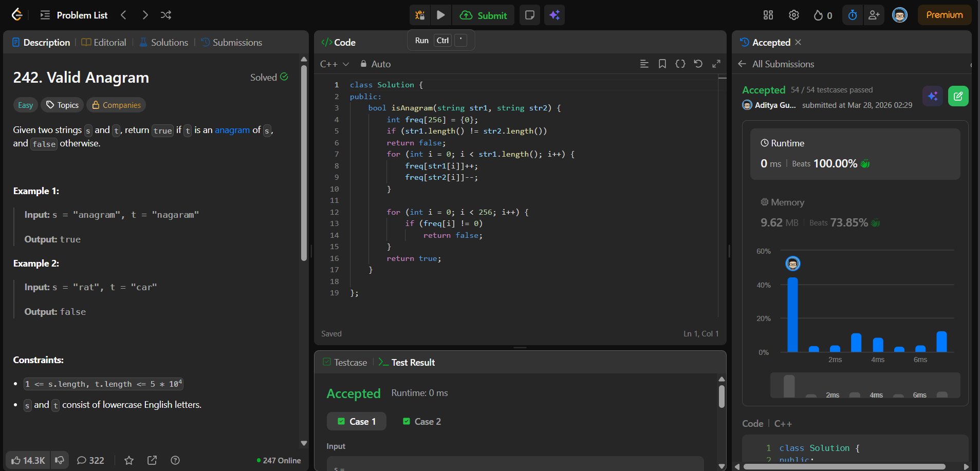The width and height of the screenshot is (980, 471).
Task: Open the timer stopwatch icon
Action: tap(853, 15)
